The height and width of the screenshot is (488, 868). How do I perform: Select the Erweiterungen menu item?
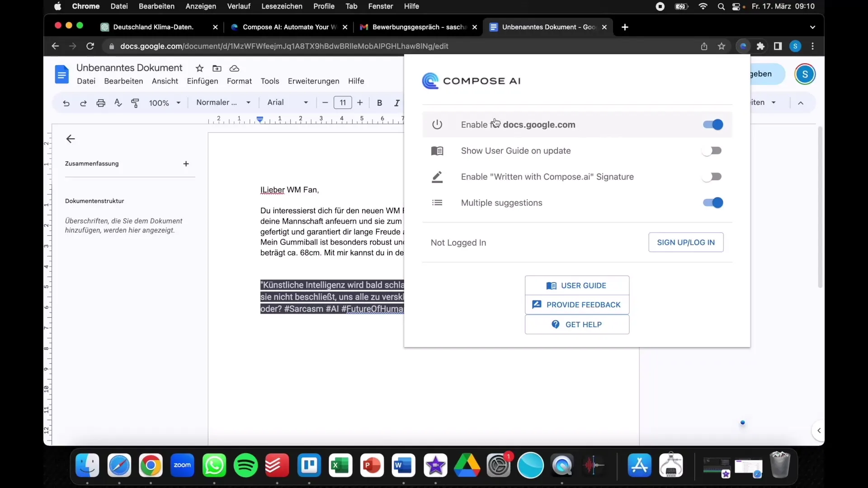pyautogui.click(x=314, y=80)
